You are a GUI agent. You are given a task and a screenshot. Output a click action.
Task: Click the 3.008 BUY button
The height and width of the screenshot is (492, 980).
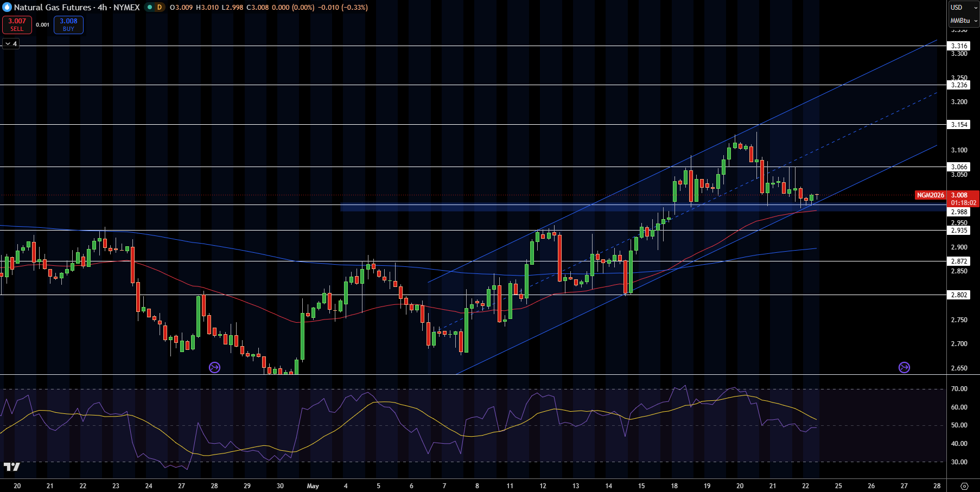pyautogui.click(x=68, y=24)
